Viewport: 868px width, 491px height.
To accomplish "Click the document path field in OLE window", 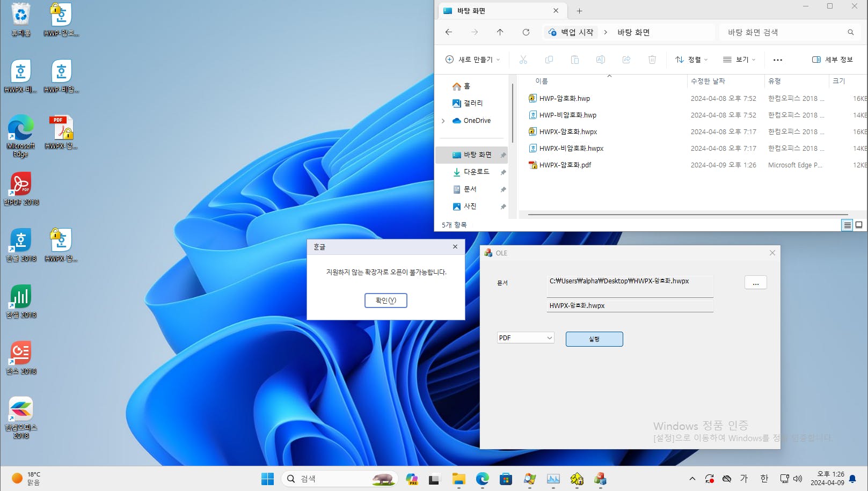I will pyautogui.click(x=630, y=287).
